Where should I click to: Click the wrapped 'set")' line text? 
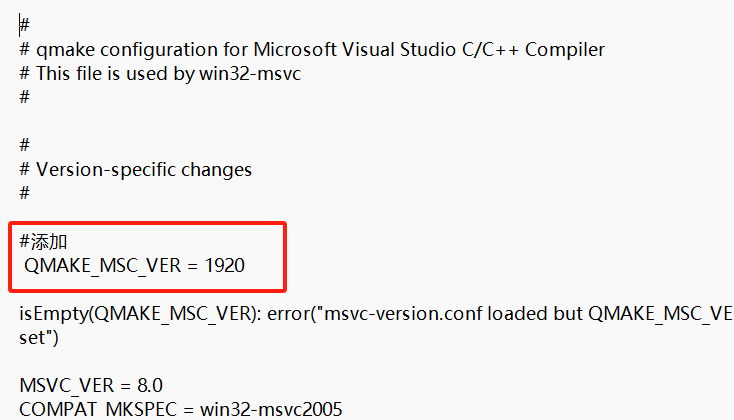click(x=39, y=338)
